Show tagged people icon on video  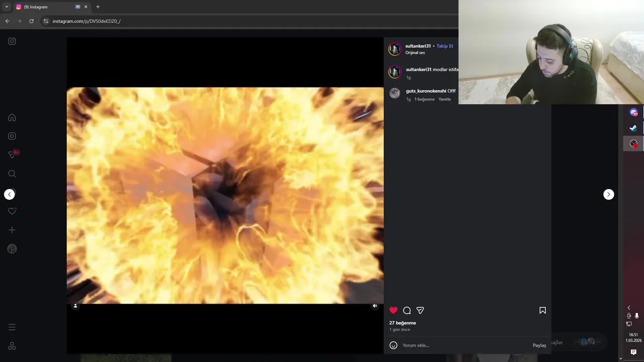pos(75,306)
